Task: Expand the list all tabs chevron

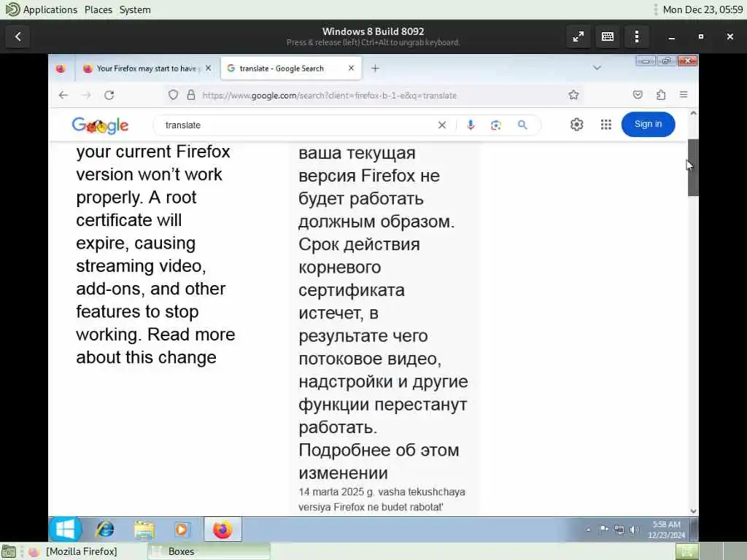Action: [x=597, y=68]
